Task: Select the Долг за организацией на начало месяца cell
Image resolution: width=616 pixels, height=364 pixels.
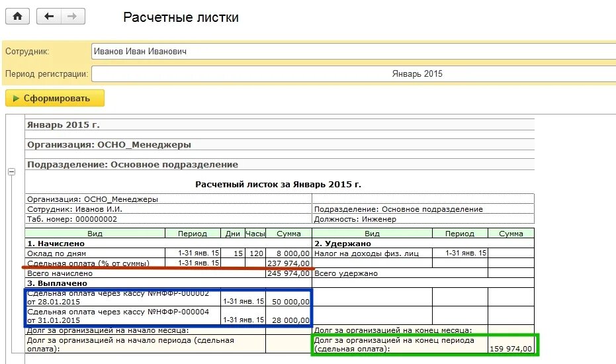Action: 146,330
